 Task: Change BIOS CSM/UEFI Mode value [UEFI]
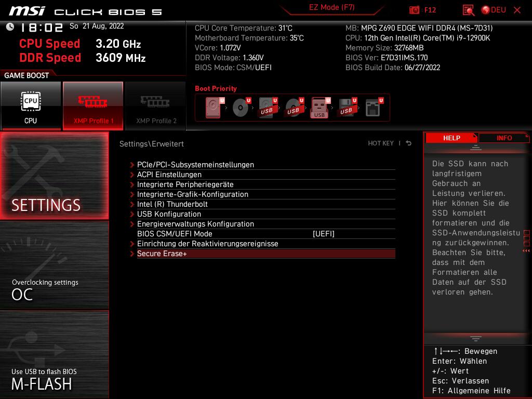click(323, 234)
